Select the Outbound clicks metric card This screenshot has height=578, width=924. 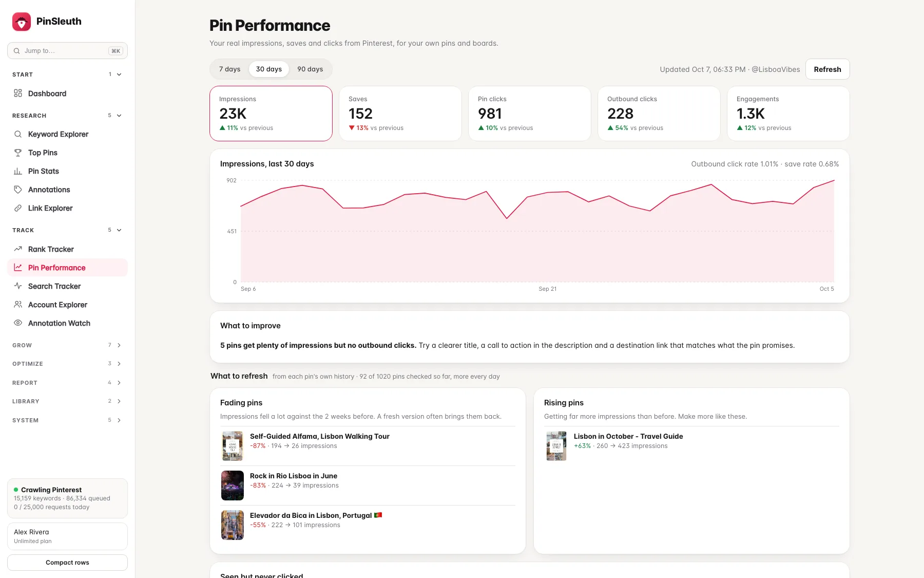[x=659, y=114]
